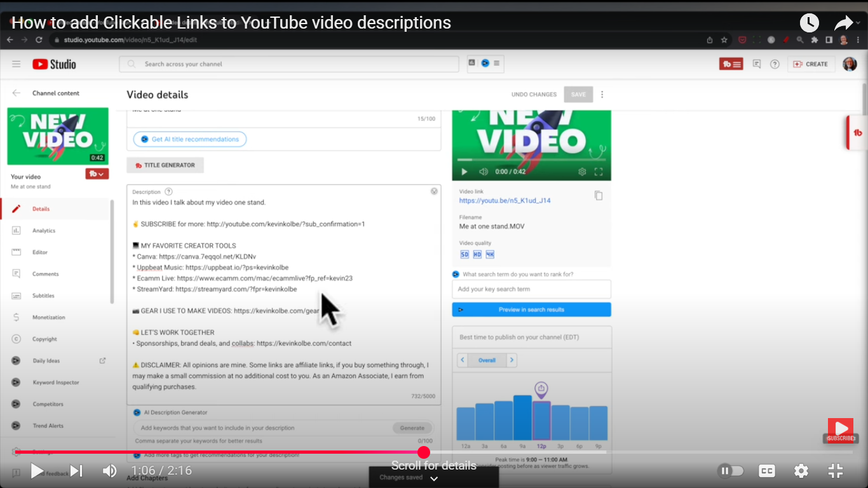
Task: Open the three-dot menu next to Save
Action: coord(602,94)
